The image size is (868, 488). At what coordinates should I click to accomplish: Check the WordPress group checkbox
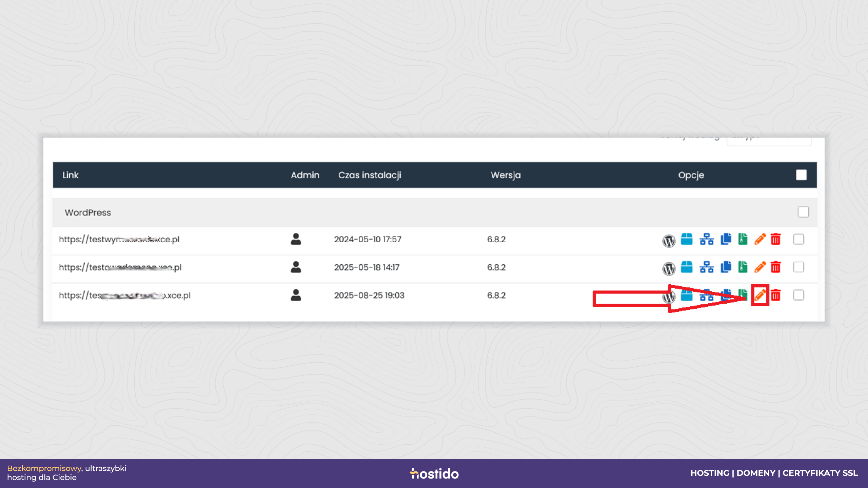(803, 212)
